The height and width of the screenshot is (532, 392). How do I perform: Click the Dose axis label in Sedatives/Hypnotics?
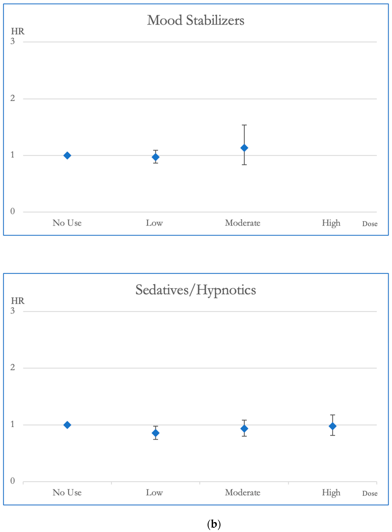[370, 493]
